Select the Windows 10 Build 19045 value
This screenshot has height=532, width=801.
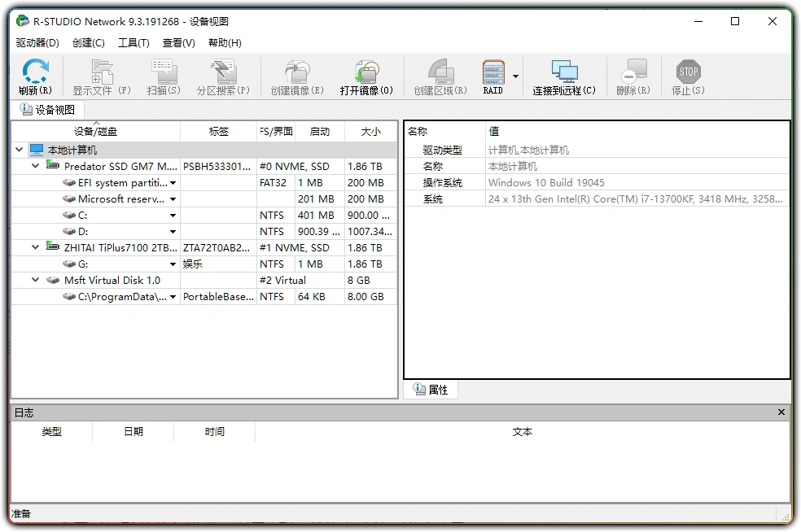(546, 183)
